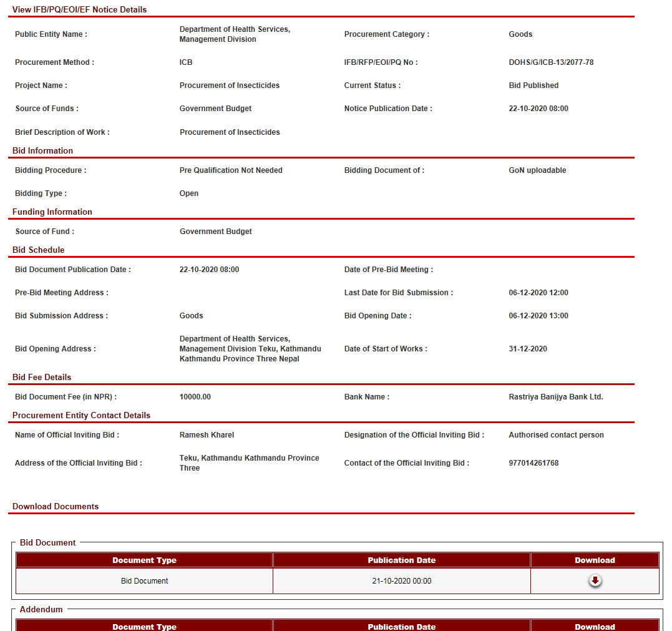Click the View IFB/PQ/EOI/EF Notice Details heading
Viewport: 672px width, 631px height.
click(x=80, y=9)
